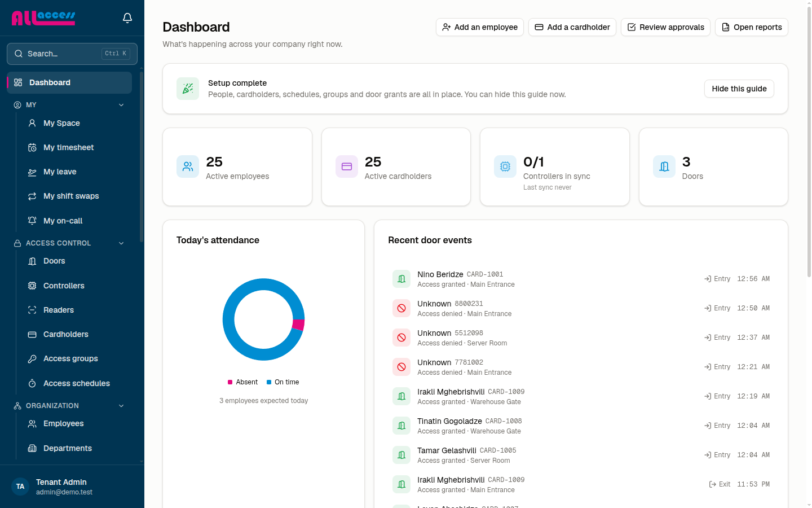Click Hide this guide button

click(739, 89)
